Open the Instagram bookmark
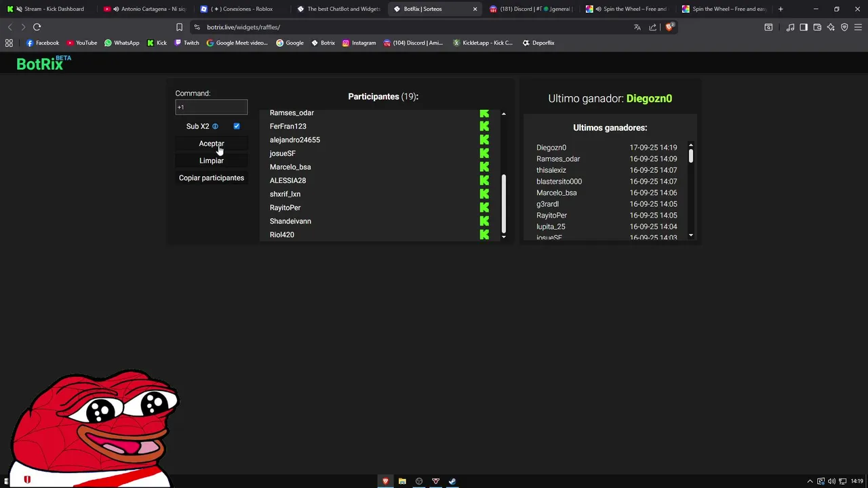This screenshot has height=488, width=868. coord(359,43)
